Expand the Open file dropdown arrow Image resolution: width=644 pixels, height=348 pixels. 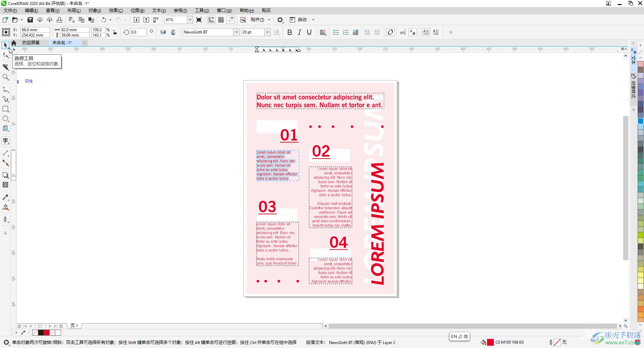(x=22, y=20)
